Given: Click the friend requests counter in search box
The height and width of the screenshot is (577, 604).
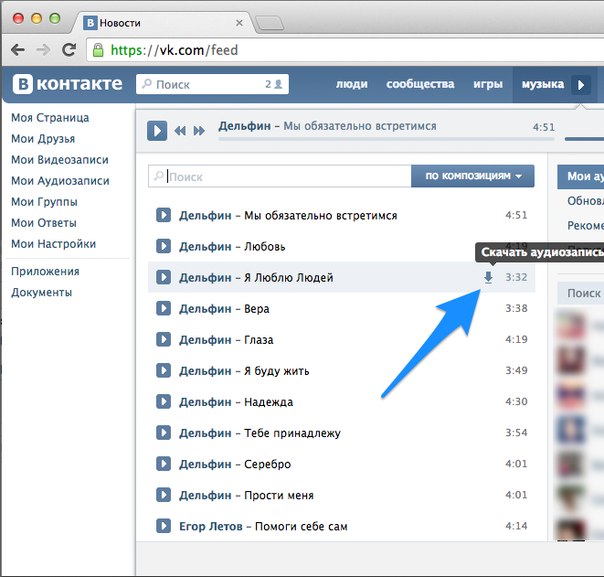Looking at the screenshot, I should 273,84.
